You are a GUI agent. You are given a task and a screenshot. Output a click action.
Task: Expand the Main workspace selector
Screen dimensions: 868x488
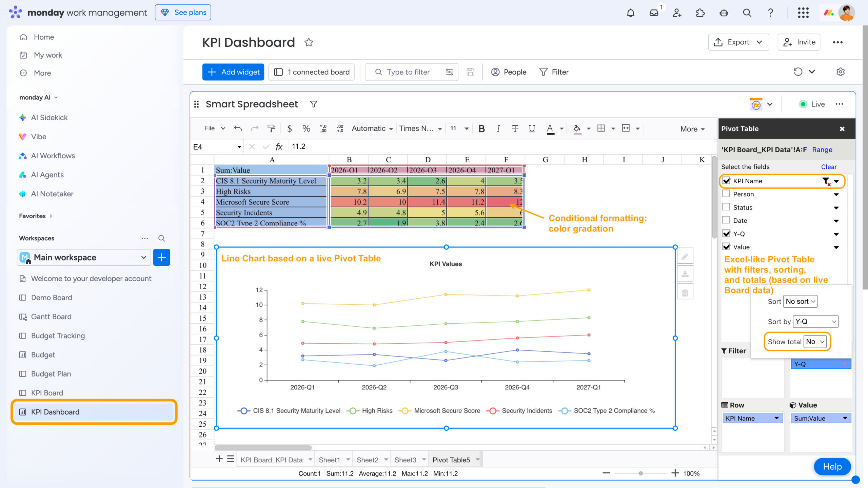pyautogui.click(x=143, y=257)
